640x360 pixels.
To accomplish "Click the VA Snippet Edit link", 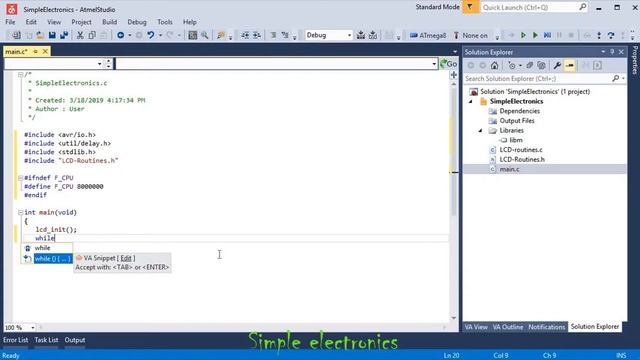I will click(126, 258).
